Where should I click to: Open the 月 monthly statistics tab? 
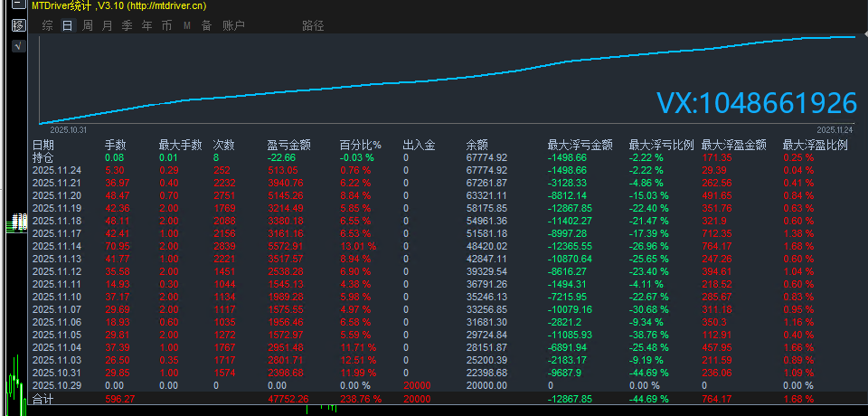tap(107, 25)
